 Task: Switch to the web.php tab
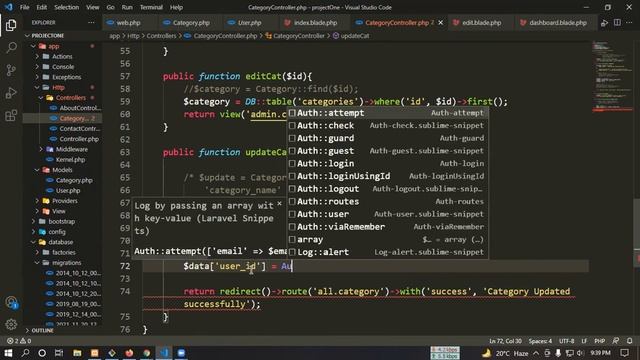point(129,23)
